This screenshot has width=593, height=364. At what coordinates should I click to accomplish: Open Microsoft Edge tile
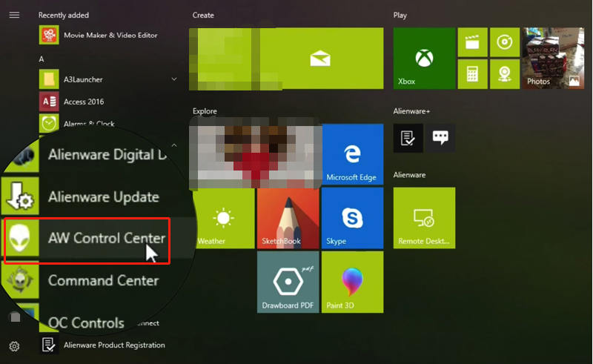[352, 153]
